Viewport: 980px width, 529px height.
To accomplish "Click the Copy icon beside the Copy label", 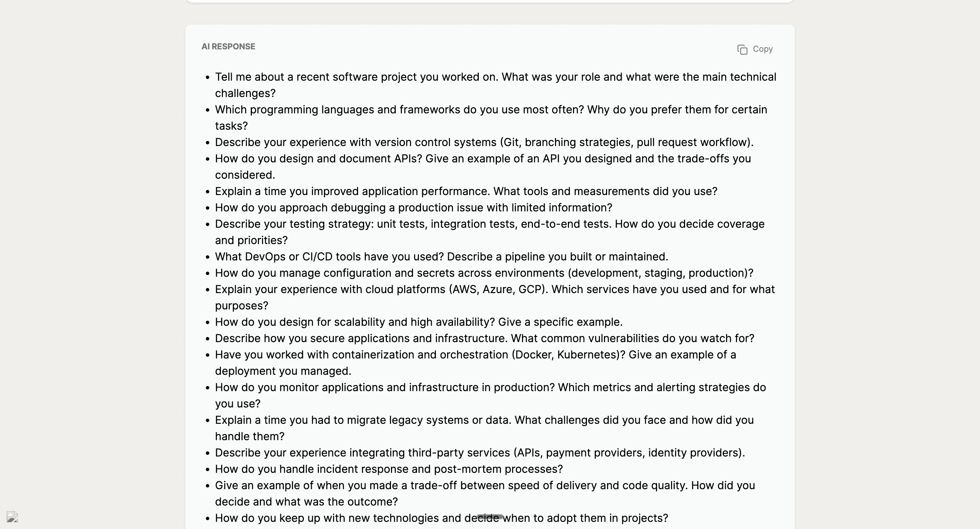I will point(743,49).
